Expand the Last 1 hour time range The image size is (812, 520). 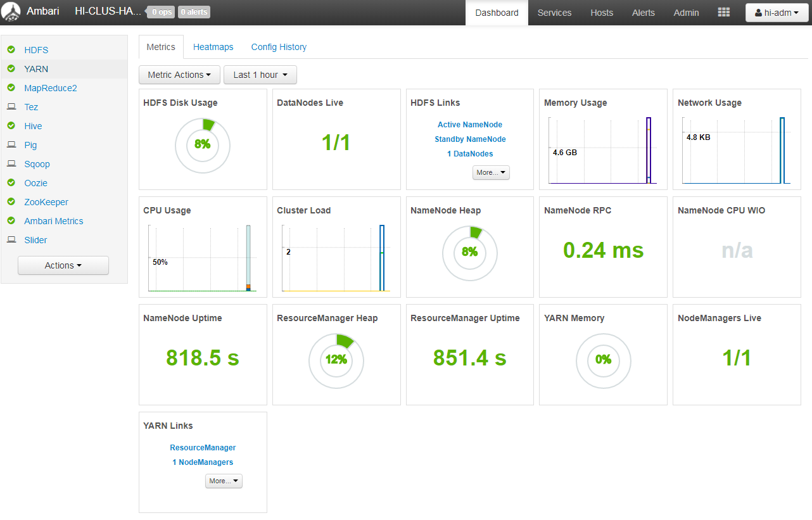coord(260,75)
